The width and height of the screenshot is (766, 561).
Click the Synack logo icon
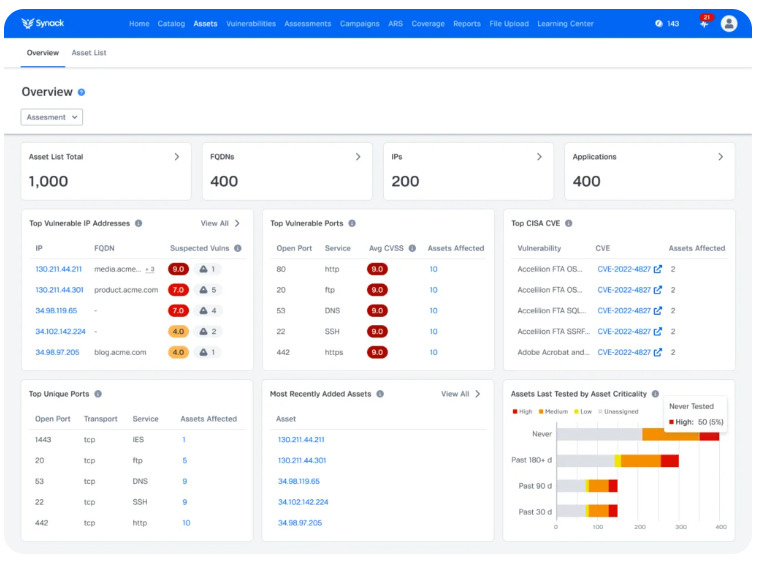click(x=28, y=23)
